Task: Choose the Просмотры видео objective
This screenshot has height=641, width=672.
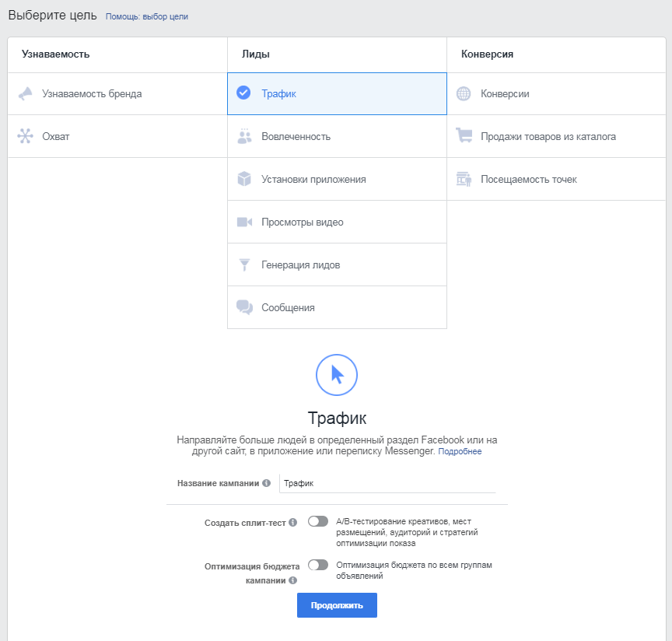Action: pos(303,222)
